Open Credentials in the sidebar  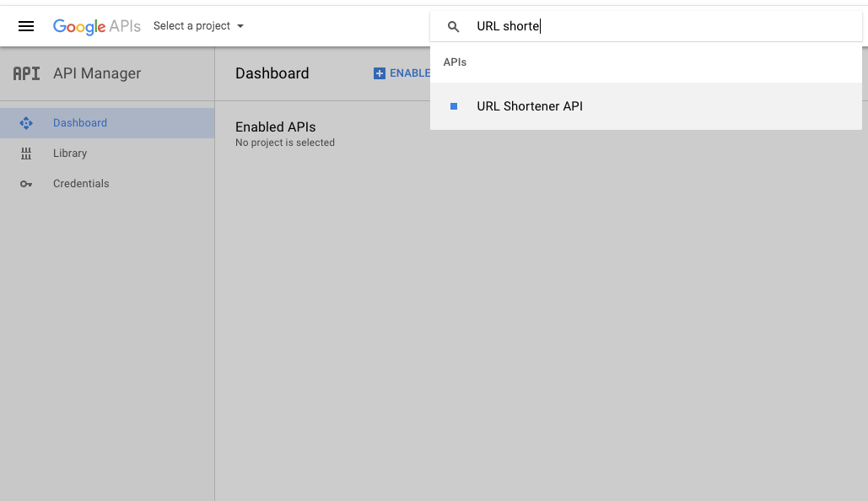107,184
